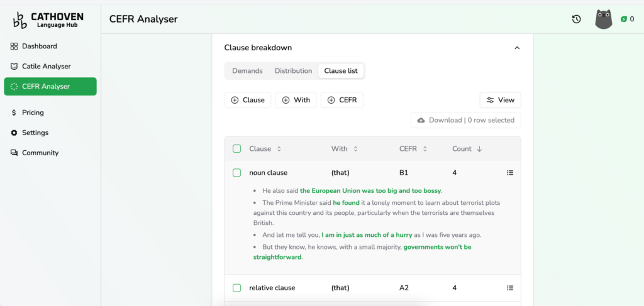Screen dimensions: 644x306
Task: Go to Dashboard in sidebar
Action: point(50,46)
